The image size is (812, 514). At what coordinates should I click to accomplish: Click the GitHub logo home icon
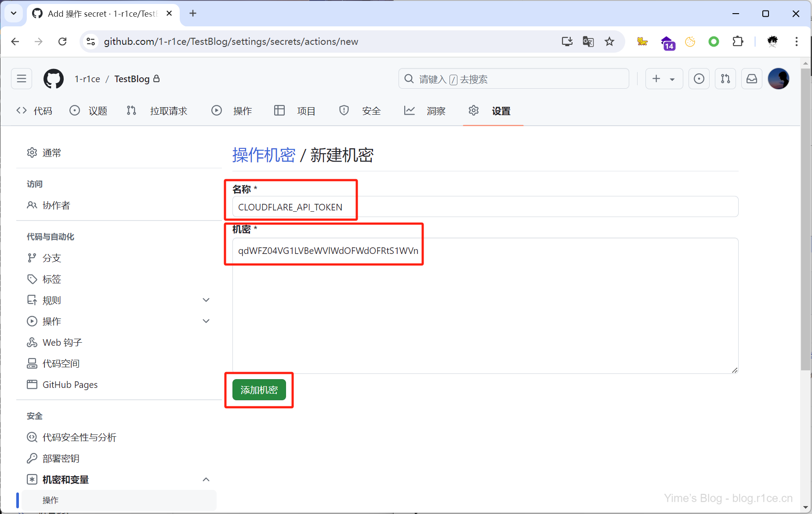(53, 79)
